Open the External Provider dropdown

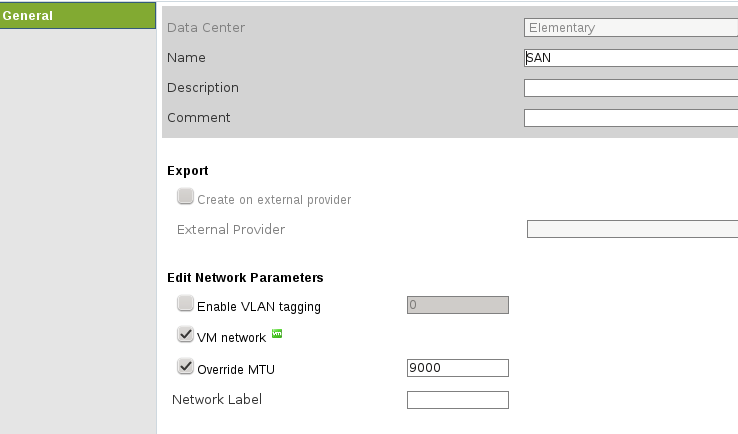[632, 229]
